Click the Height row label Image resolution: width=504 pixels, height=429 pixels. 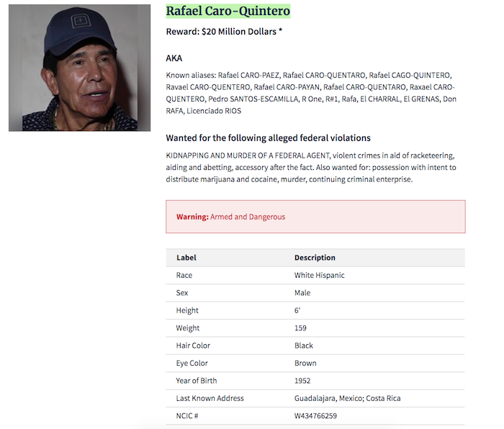(187, 311)
